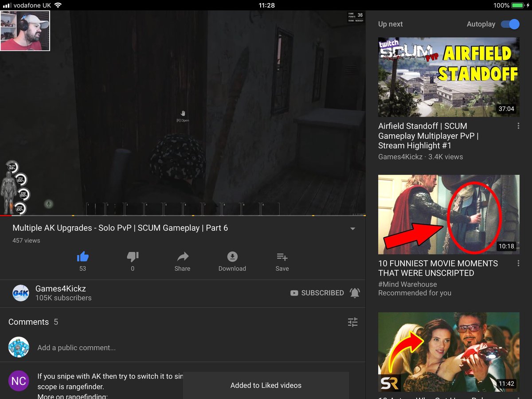The width and height of the screenshot is (532, 399).
Task: Open the Share arrow option
Action: click(183, 256)
